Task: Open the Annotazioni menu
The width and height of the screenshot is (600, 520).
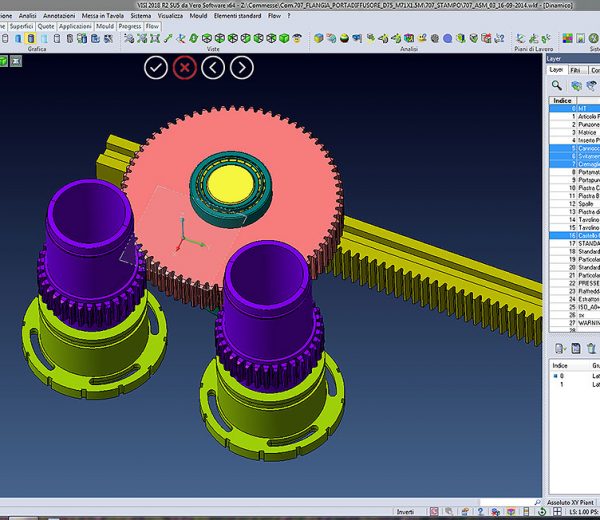Action: click(x=59, y=16)
